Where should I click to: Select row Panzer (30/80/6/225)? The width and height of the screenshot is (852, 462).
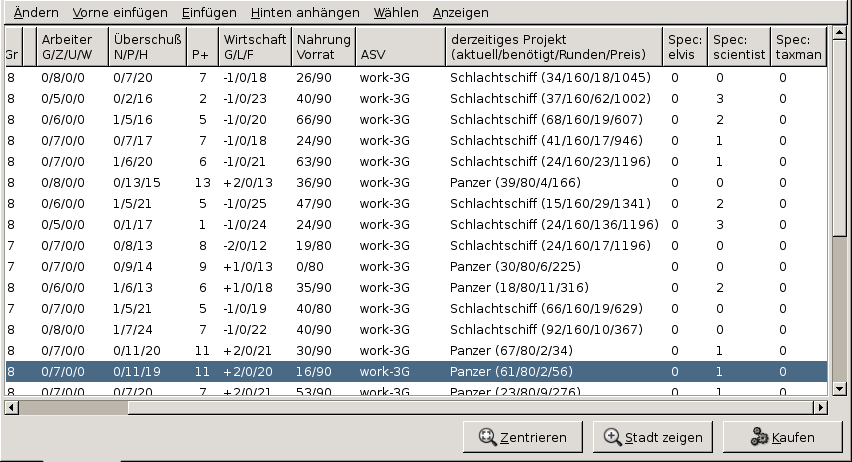pos(416,267)
